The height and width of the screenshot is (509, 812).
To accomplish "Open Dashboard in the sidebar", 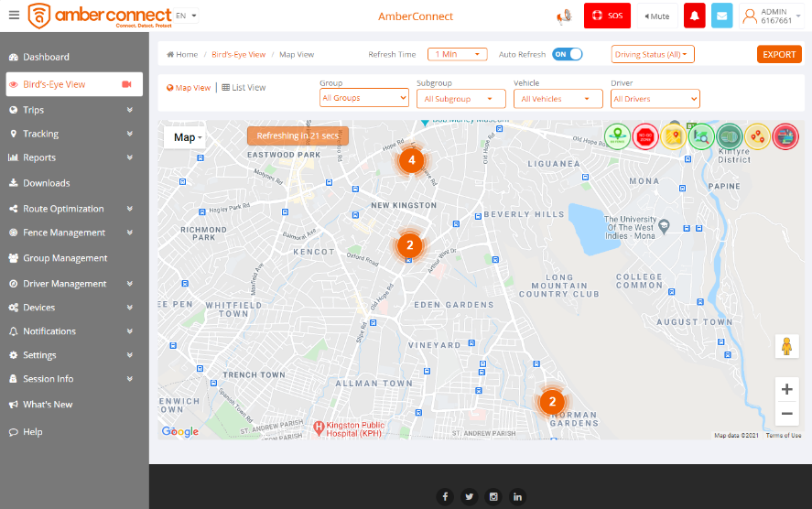I will (x=71, y=57).
